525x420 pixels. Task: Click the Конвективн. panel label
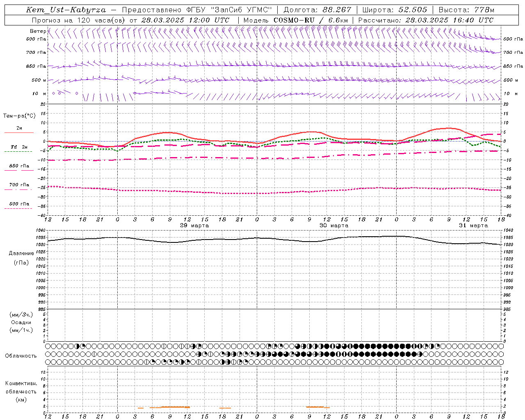tap(21, 383)
